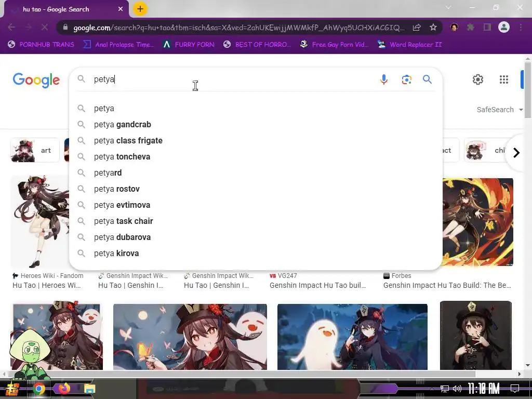Click the voice search microphone icon

[384, 79]
